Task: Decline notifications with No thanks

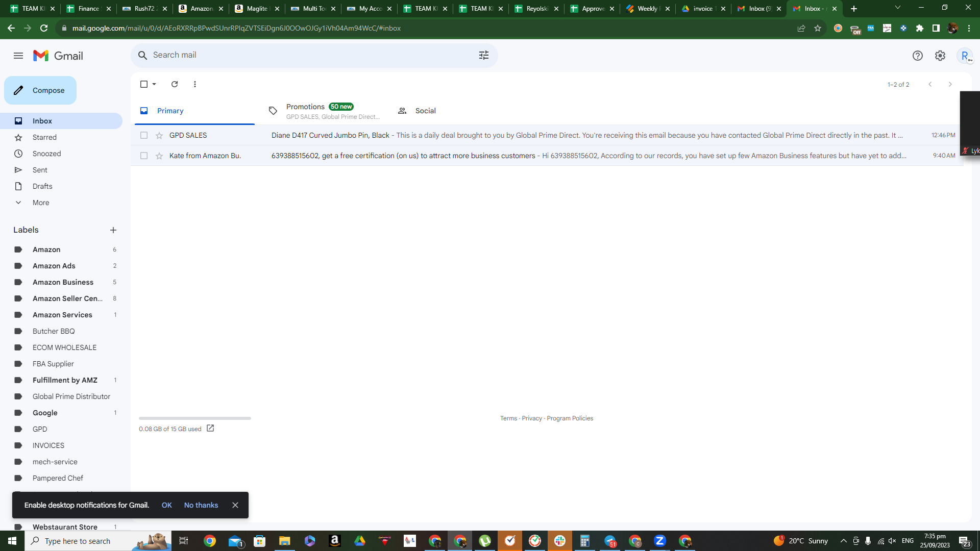Action: [201, 505]
